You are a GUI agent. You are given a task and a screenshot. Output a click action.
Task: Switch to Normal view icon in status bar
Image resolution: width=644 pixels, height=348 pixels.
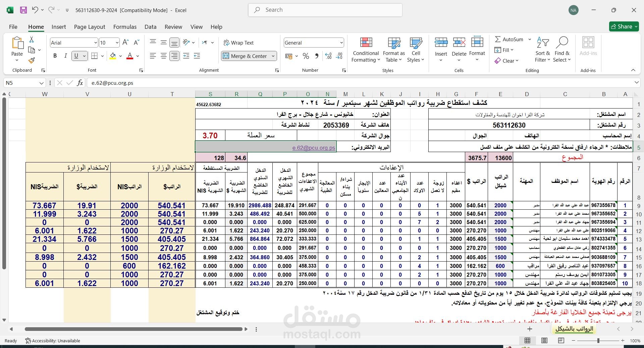coord(527,341)
